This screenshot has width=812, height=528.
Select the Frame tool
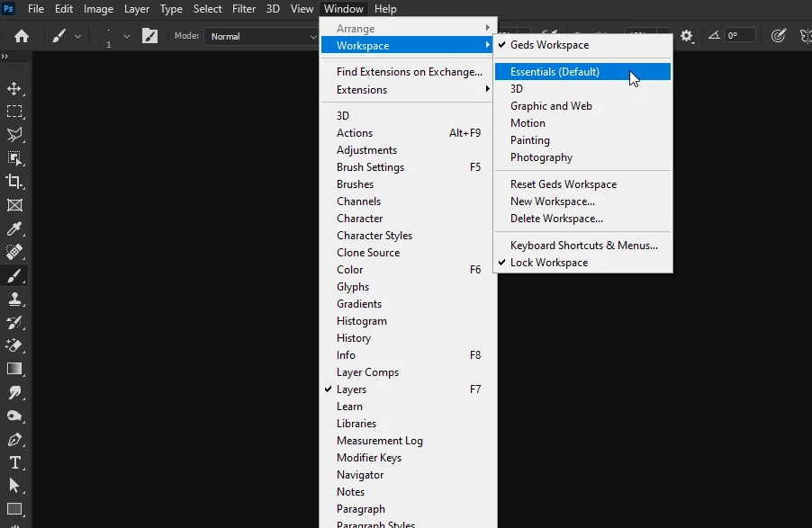pos(14,205)
